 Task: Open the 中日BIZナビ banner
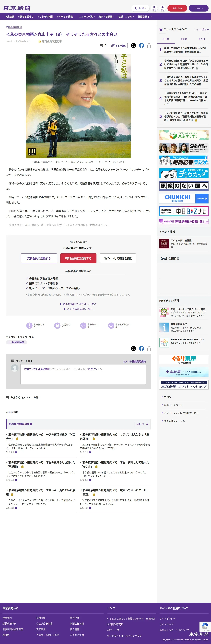184,211
